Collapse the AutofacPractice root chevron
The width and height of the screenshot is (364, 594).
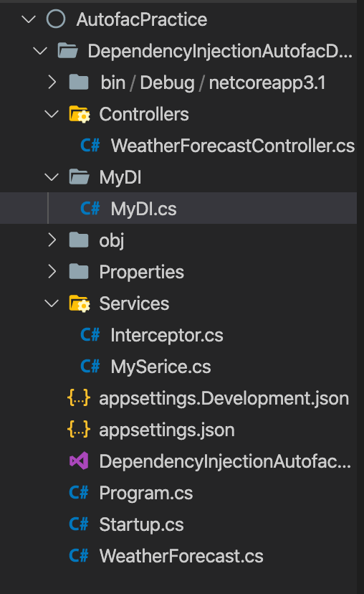point(29,19)
